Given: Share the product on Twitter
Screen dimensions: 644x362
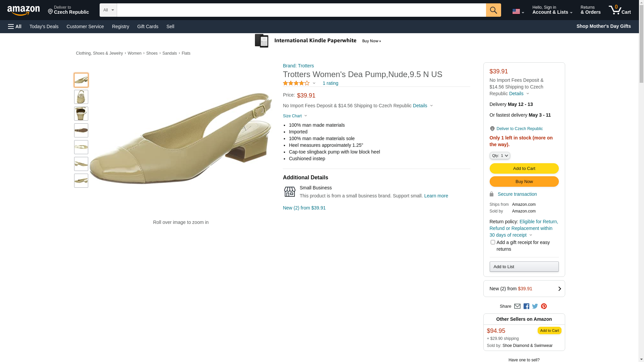Looking at the screenshot, I should pyautogui.click(x=535, y=306).
